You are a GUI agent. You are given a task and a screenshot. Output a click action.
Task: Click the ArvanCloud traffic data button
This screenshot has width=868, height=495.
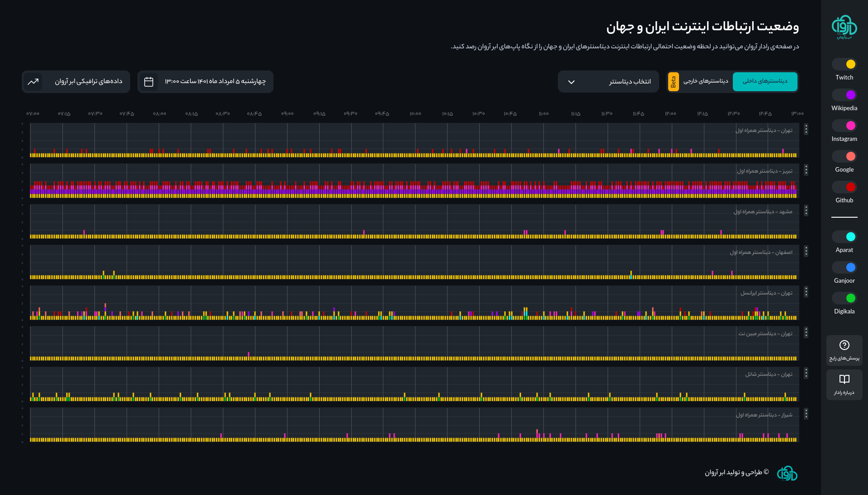[88, 82]
